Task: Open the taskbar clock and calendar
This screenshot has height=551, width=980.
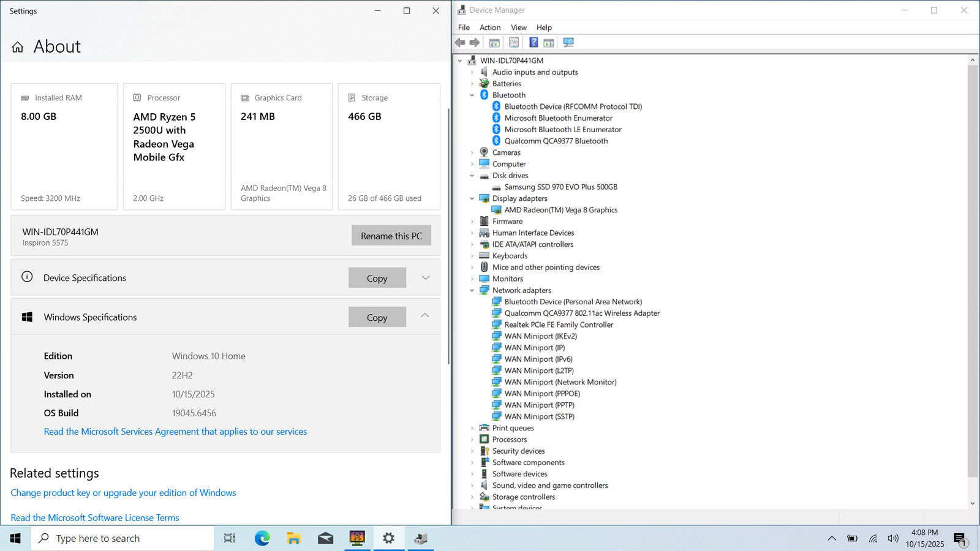Action: click(x=925, y=538)
